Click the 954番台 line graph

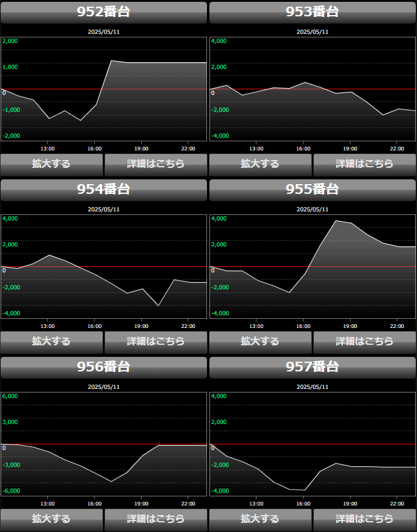pos(104,266)
